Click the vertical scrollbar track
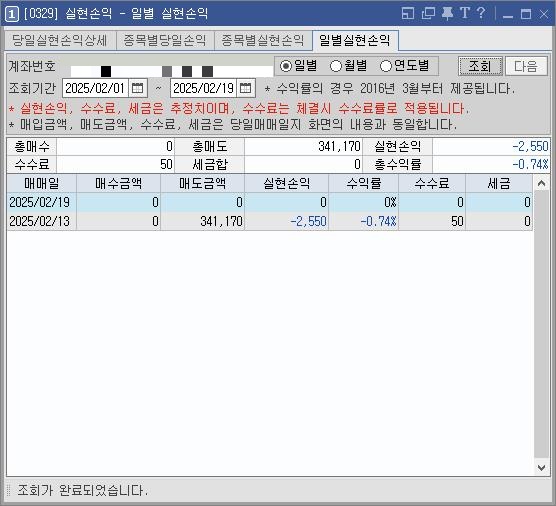Image resolution: width=556 pixels, height=506 pixels. [x=541, y=325]
